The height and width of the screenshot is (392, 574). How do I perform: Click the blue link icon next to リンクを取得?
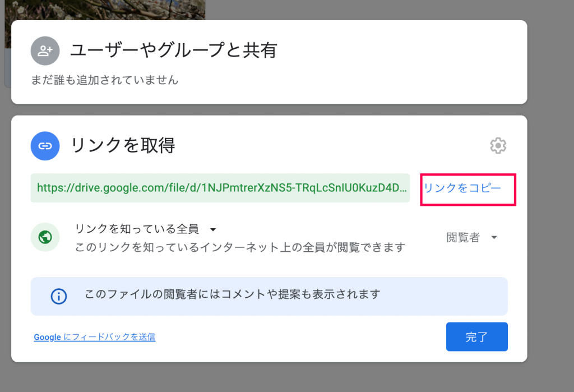(45, 146)
